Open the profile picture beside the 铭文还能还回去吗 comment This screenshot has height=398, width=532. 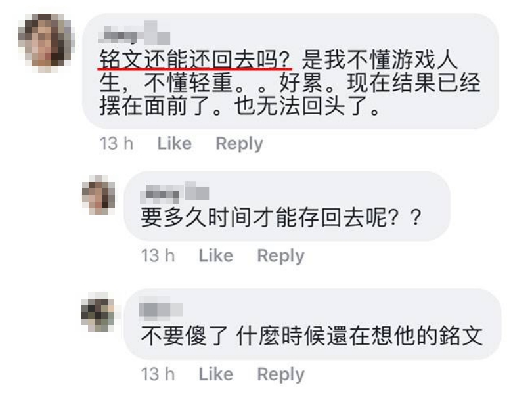[47, 43]
